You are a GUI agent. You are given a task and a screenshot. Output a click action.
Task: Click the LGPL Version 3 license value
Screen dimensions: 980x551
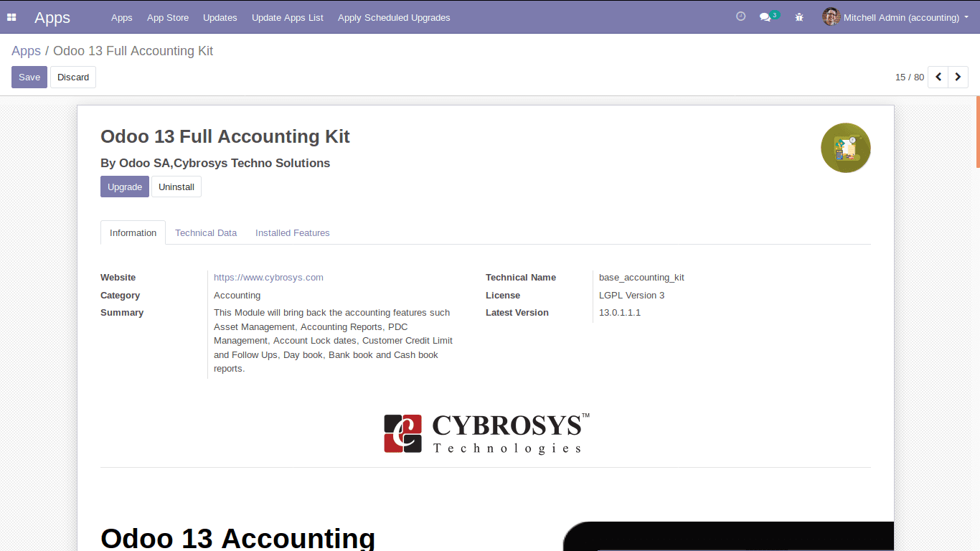(631, 296)
